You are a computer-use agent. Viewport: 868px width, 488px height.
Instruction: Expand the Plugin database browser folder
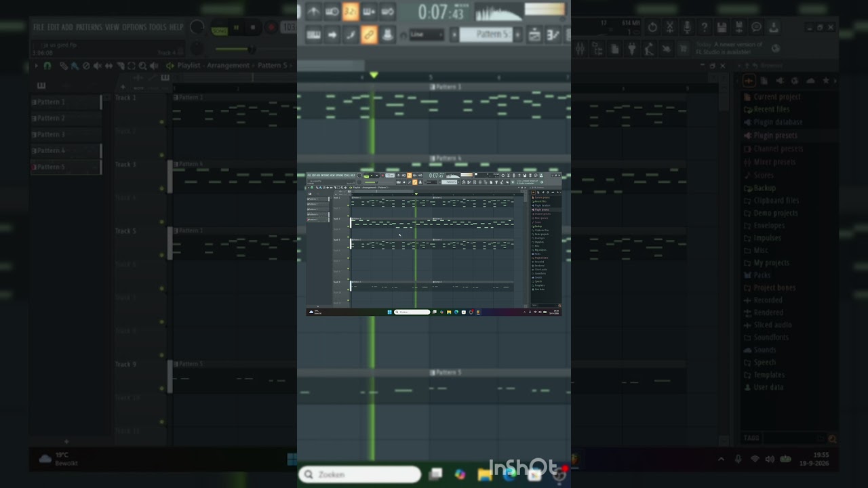(773, 122)
